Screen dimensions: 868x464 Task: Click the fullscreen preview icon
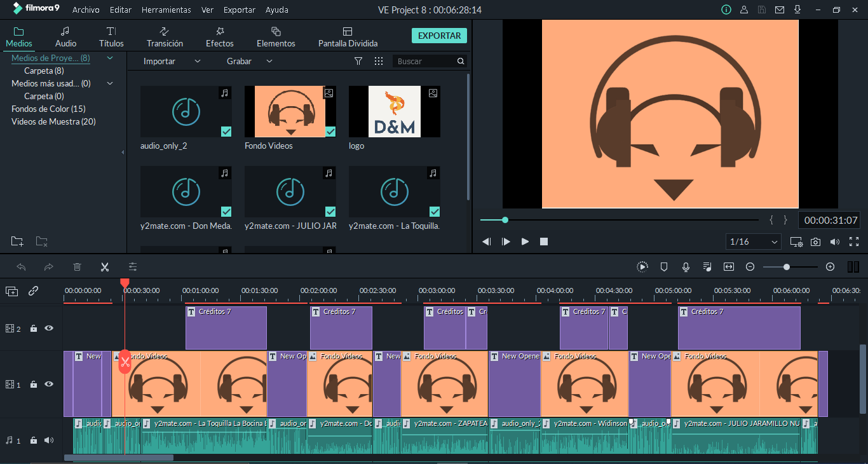854,242
